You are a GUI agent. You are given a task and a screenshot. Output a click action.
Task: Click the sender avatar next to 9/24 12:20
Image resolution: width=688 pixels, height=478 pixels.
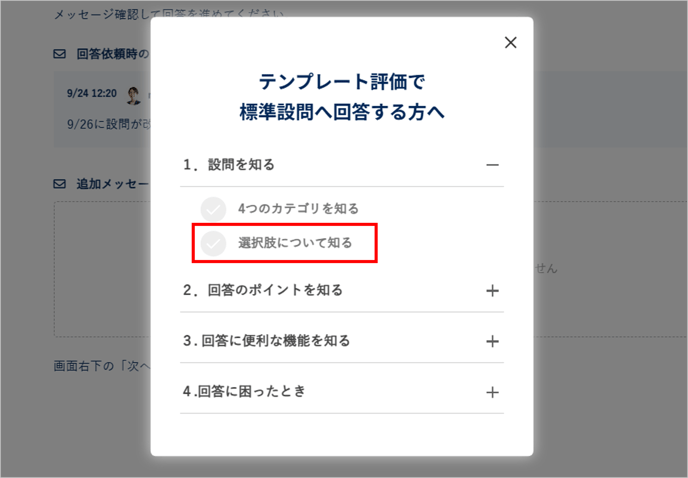(x=133, y=94)
